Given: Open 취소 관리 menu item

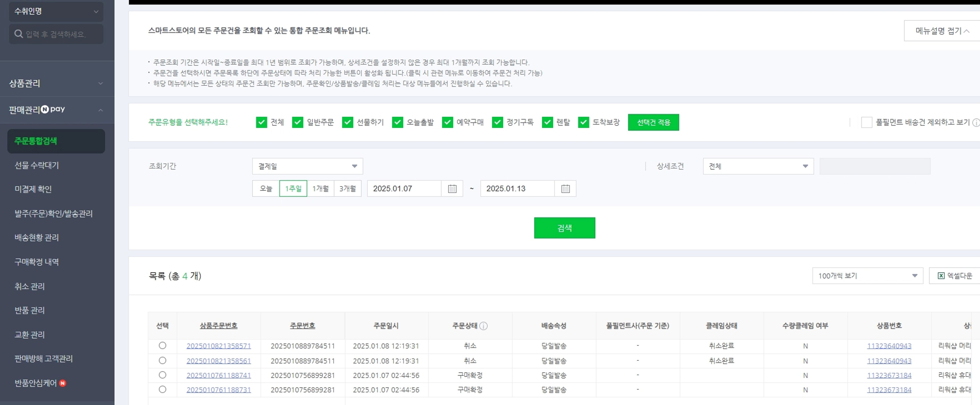Looking at the screenshot, I should point(30,286).
